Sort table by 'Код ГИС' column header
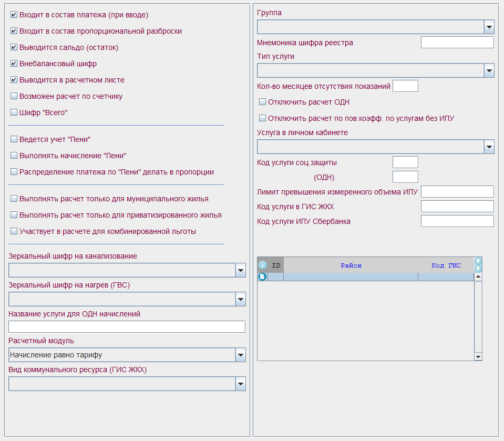Image resolution: width=504 pixels, height=441 pixels. (446, 265)
